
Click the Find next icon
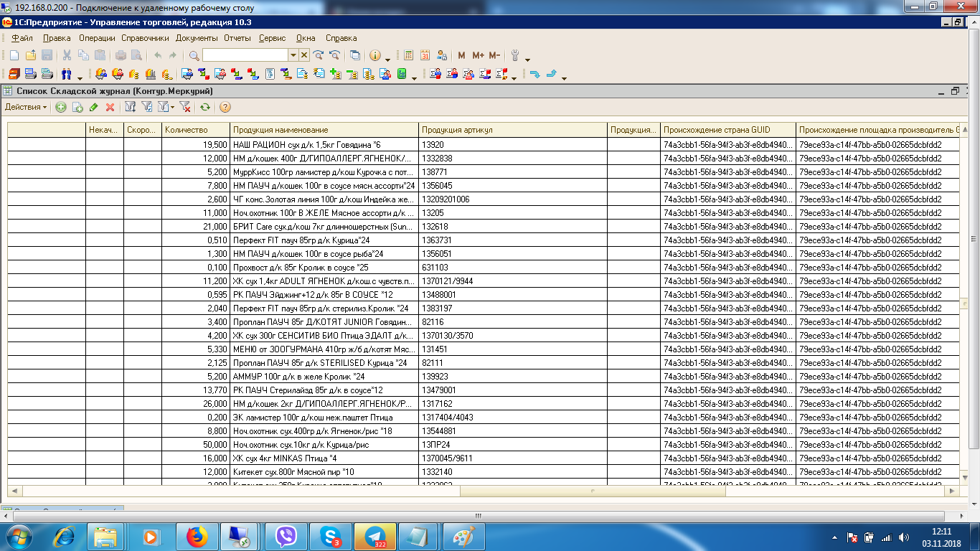click(319, 55)
